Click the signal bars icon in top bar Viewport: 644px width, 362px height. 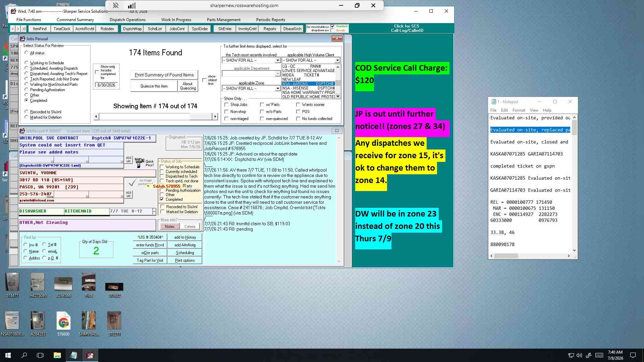[132, 5]
